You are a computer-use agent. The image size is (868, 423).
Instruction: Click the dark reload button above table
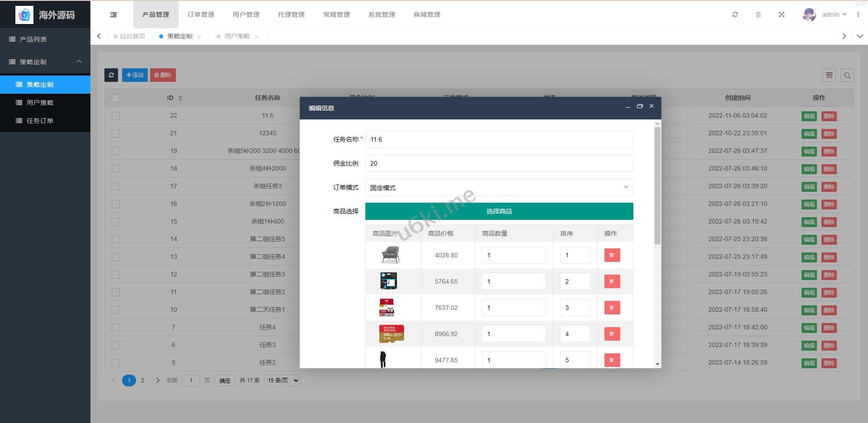[111, 75]
